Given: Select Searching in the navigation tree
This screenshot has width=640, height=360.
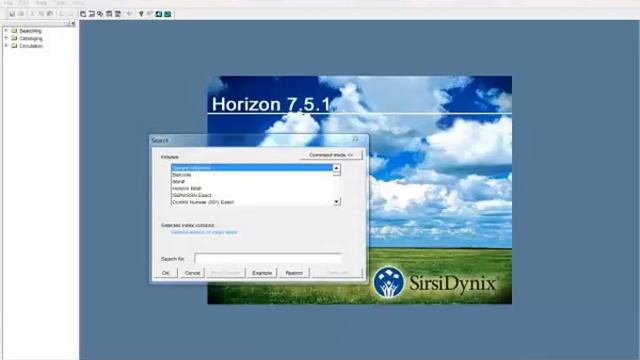Looking at the screenshot, I should click(x=30, y=31).
